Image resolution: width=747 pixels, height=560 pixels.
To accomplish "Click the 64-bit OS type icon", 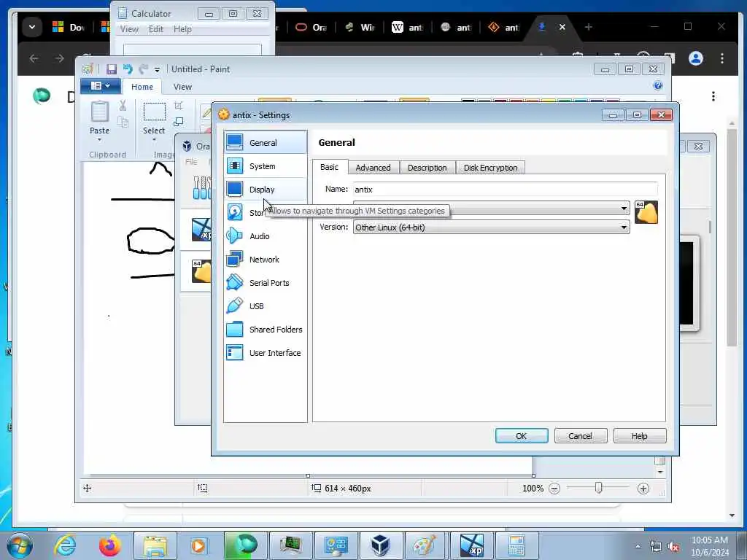I will [646, 212].
